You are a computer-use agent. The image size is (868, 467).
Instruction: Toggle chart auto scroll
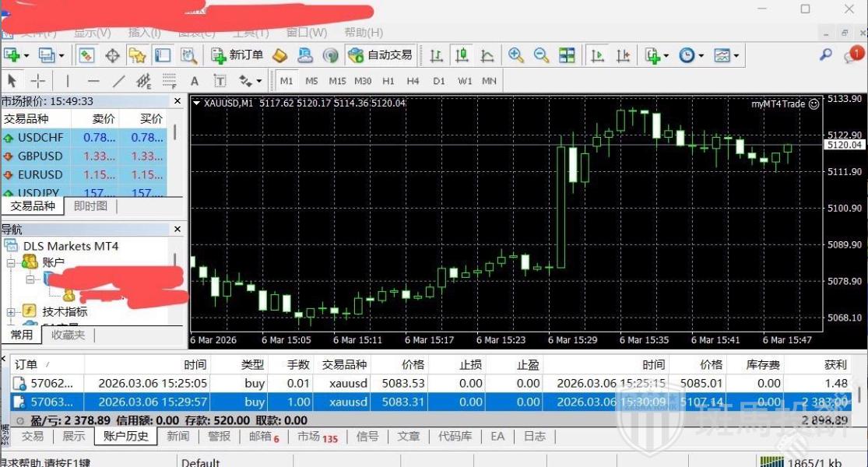596,54
